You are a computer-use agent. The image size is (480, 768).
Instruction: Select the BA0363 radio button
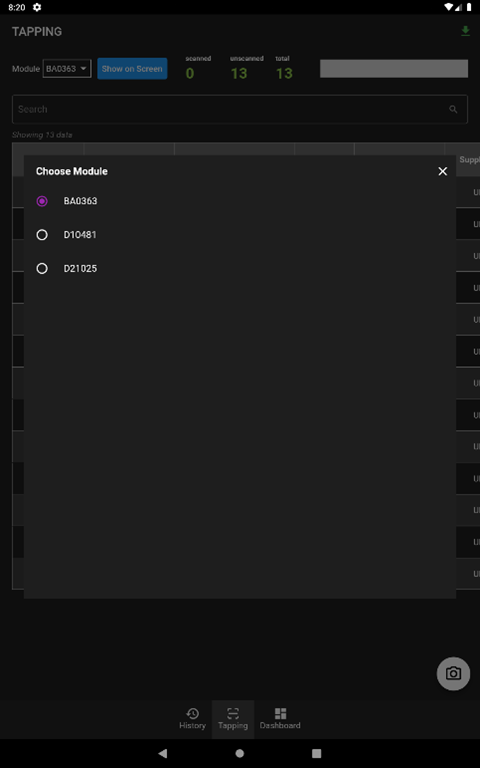[42, 201]
